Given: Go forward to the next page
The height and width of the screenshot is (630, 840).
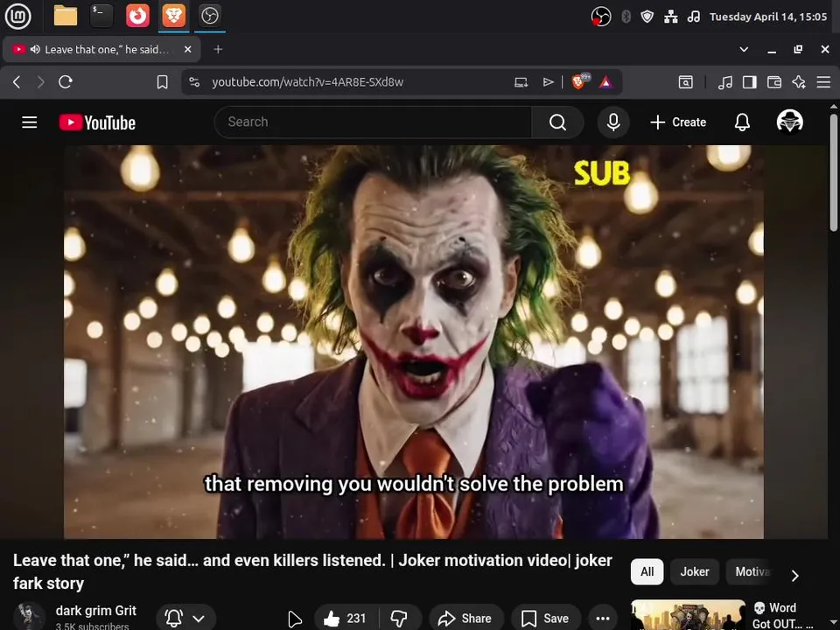Looking at the screenshot, I should (41, 82).
